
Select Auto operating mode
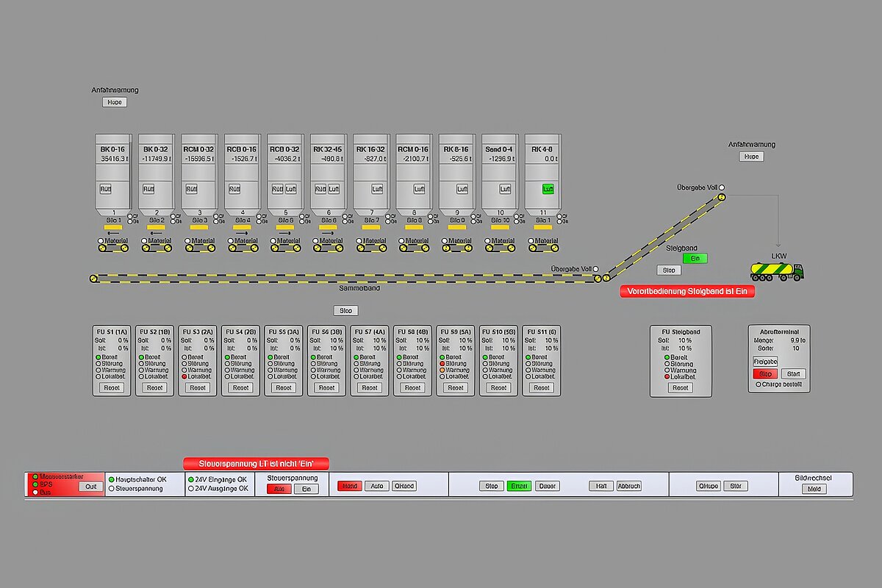coord(376,486)
